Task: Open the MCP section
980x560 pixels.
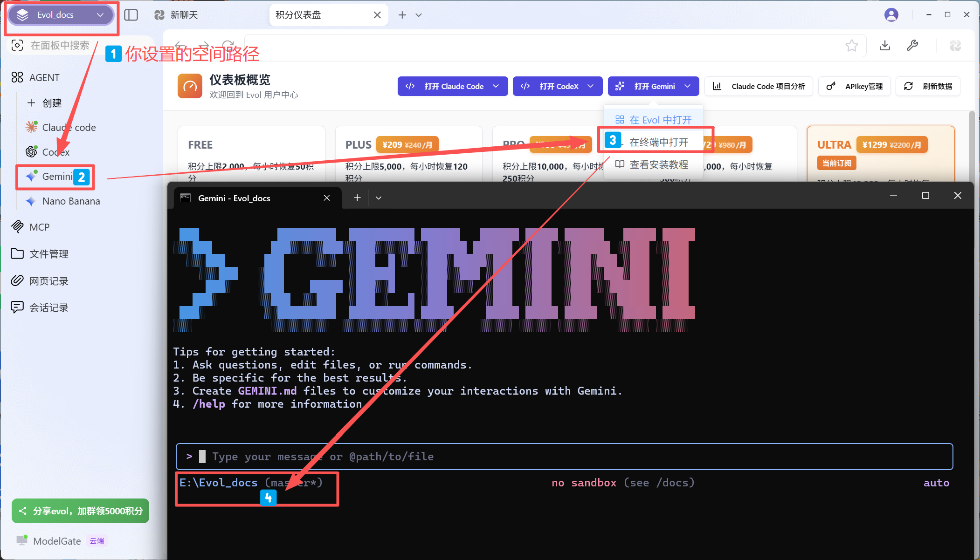Action: [39, 227]
